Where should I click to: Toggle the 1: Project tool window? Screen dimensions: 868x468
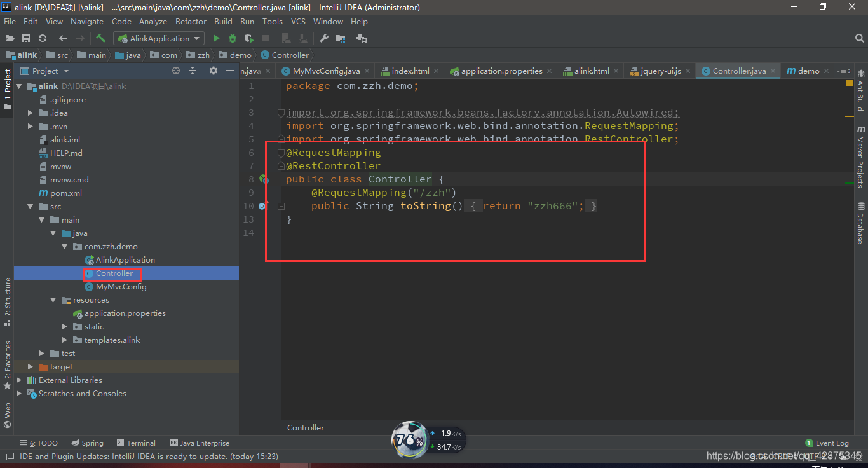(7, 90)
